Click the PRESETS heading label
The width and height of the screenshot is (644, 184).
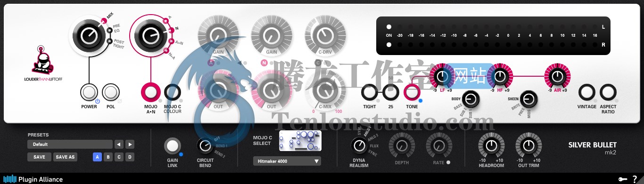coord(38,135)
